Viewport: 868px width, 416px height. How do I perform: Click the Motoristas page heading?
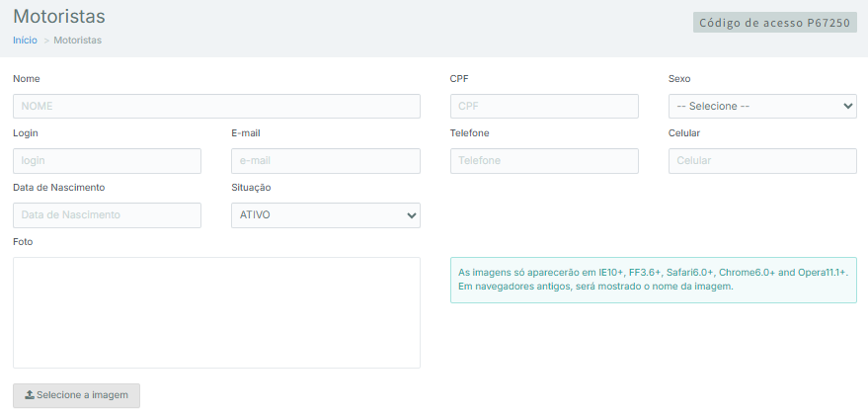click(59, 17)
